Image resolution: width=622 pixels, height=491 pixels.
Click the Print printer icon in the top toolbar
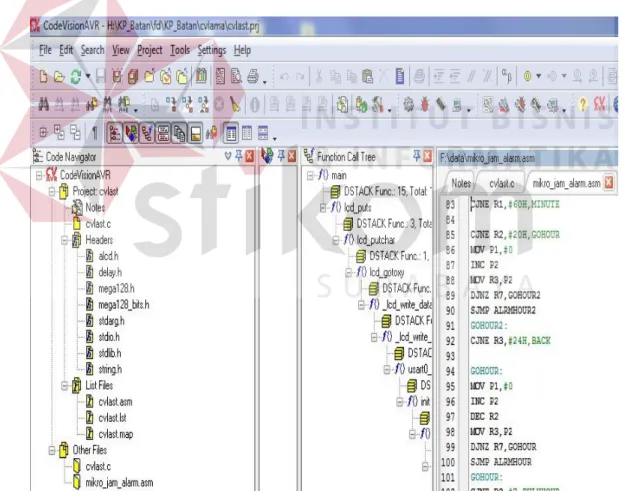tap(253, 76)
